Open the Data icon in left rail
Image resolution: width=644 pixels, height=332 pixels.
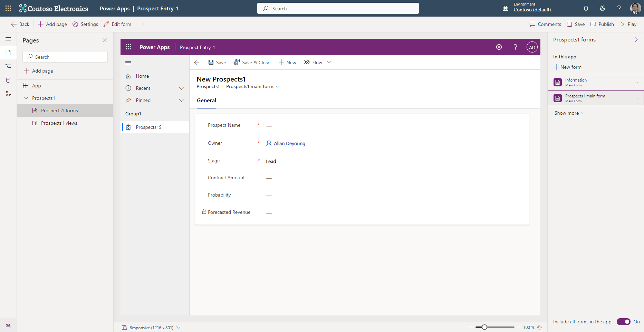click(8, 80)
